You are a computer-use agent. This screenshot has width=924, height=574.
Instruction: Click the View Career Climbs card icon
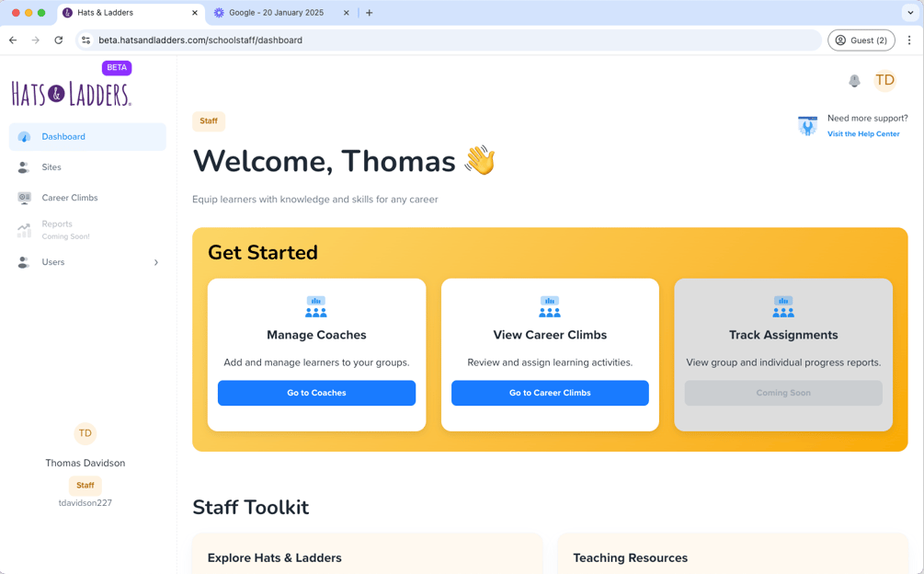pyautogui.click(x=550, y=307)
